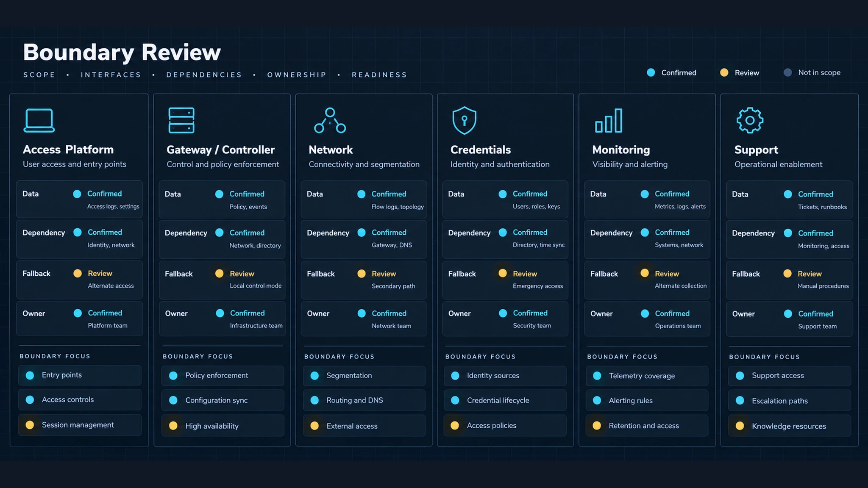The height and width of the screenshot is (488, 868).
Task: Click "Tickets, runbooks" data text
Action: point(822,207)
